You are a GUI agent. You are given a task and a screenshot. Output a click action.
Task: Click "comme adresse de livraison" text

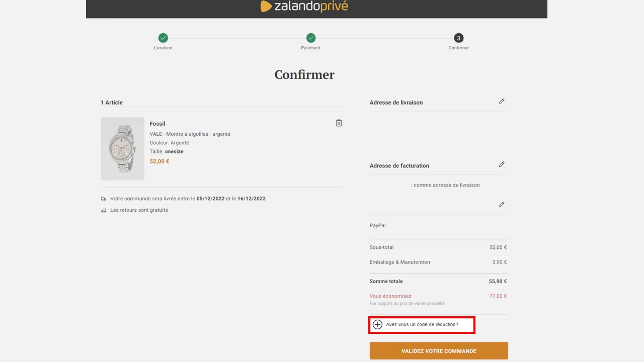447,185
